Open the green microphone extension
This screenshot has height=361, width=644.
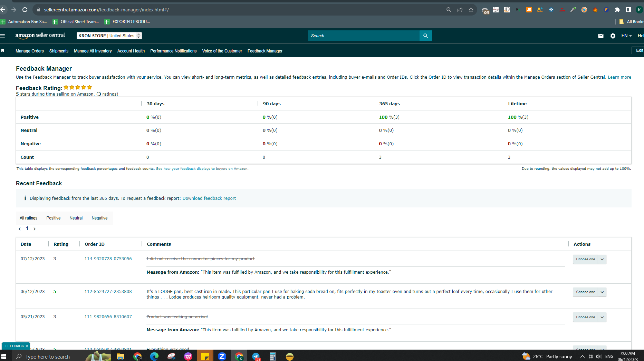pos(573,10)
